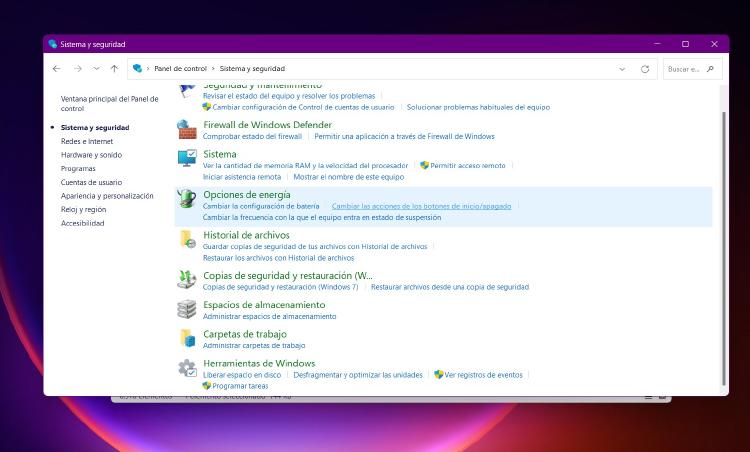
Task: Click Administrar espacios de almacenamiento
Action: pos(269,316)
